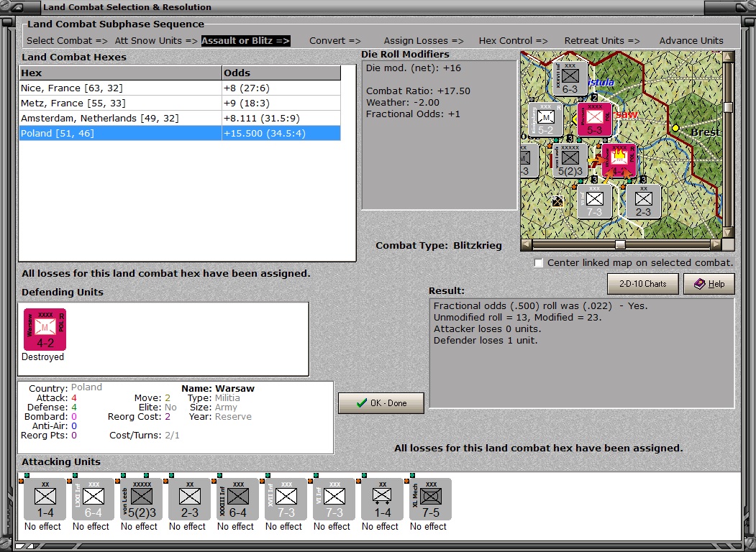Image resolution: width=756 pixels, height=552 pixels.
Task: Click the Hex column header
Action: pyautogui.click(x=121, y=73)
